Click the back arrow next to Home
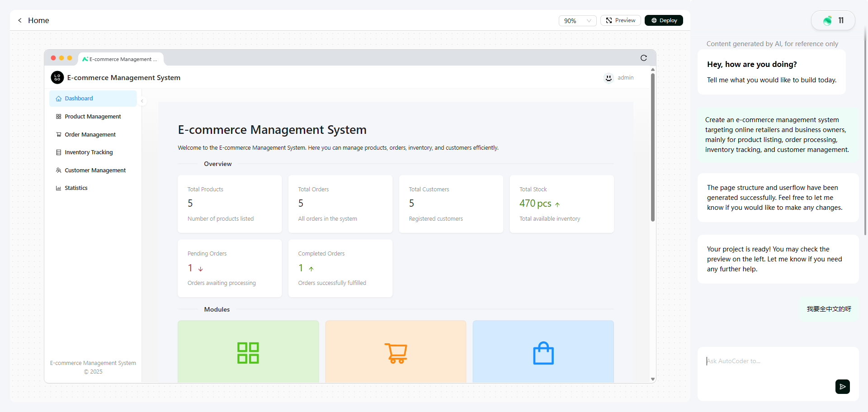The height and width of the screenshot is (412, 868). [20, 20]
